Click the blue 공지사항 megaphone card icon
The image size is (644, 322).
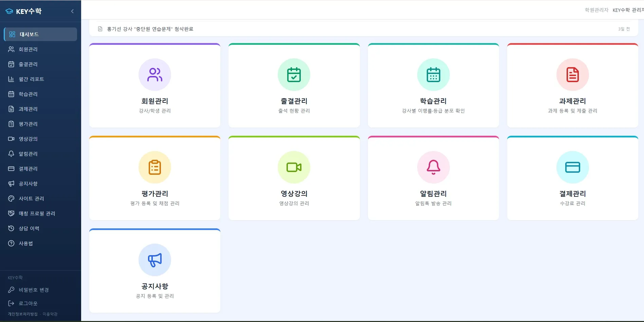(155, 260)
